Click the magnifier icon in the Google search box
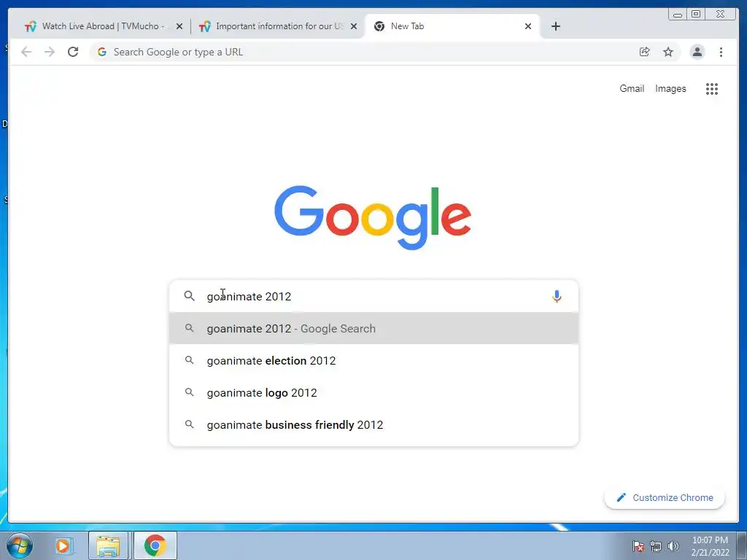Screen dimensions: 747x560 coord(189,296)
